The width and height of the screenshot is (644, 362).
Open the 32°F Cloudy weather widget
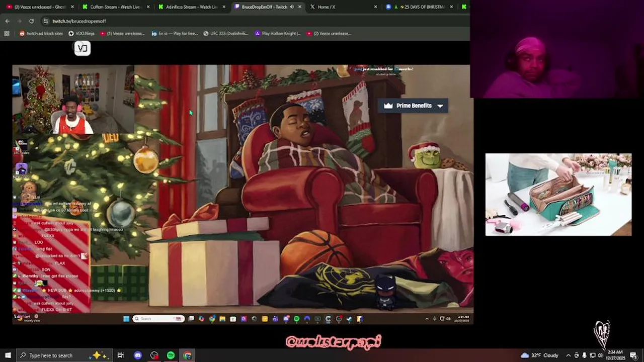[x=540, y=355]
